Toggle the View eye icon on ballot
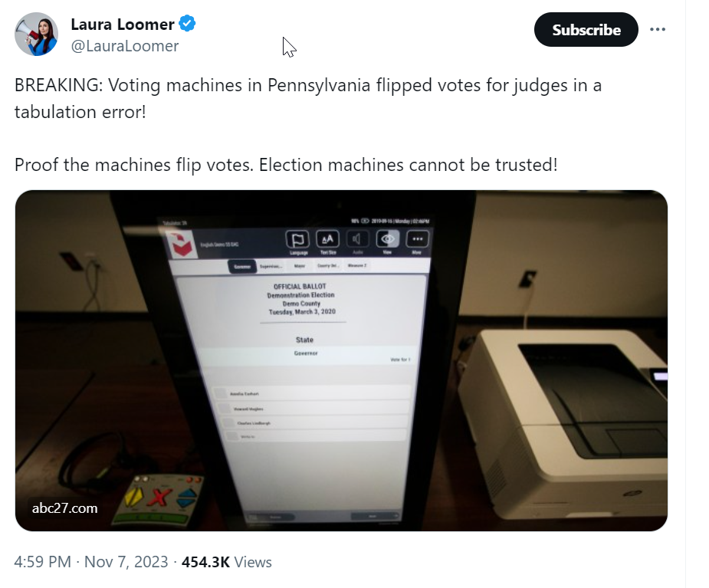Image resolution: width=709 pixels, height=588 pixels. 388,239
